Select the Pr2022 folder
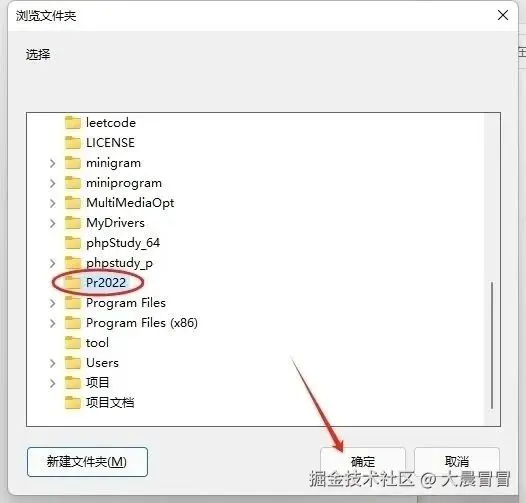 [106, 283]
